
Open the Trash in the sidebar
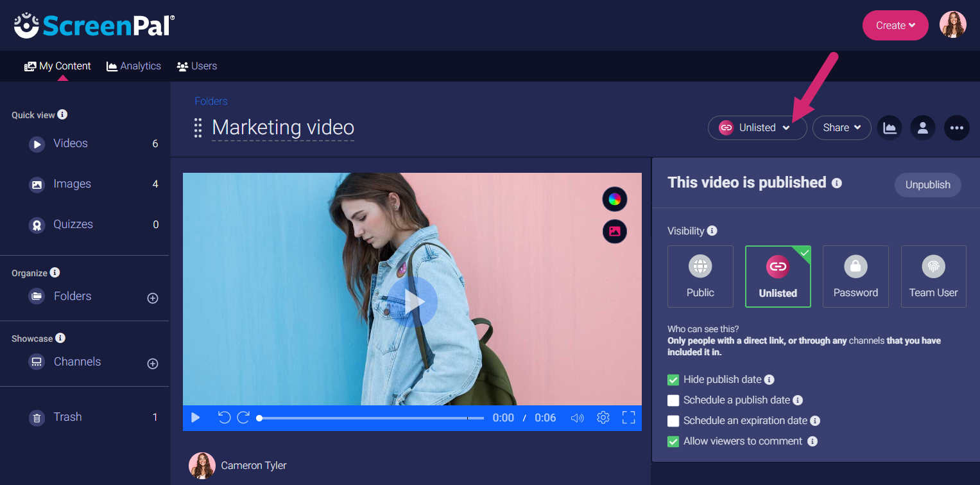click(68, 417)
